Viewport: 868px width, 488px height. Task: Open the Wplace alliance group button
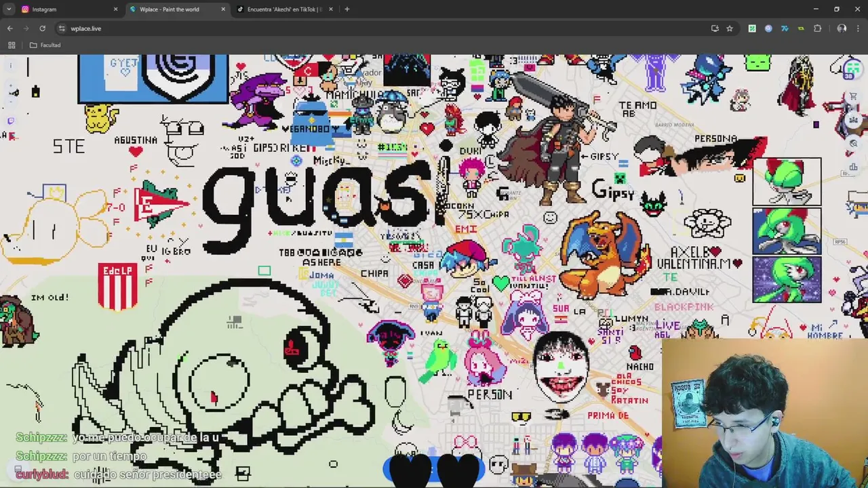(853, 120)
